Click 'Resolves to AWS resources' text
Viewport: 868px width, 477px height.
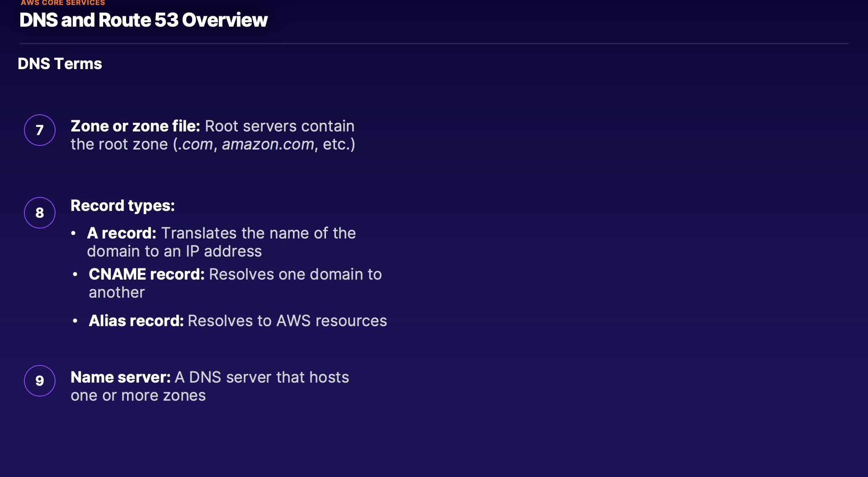pos(287,321)
